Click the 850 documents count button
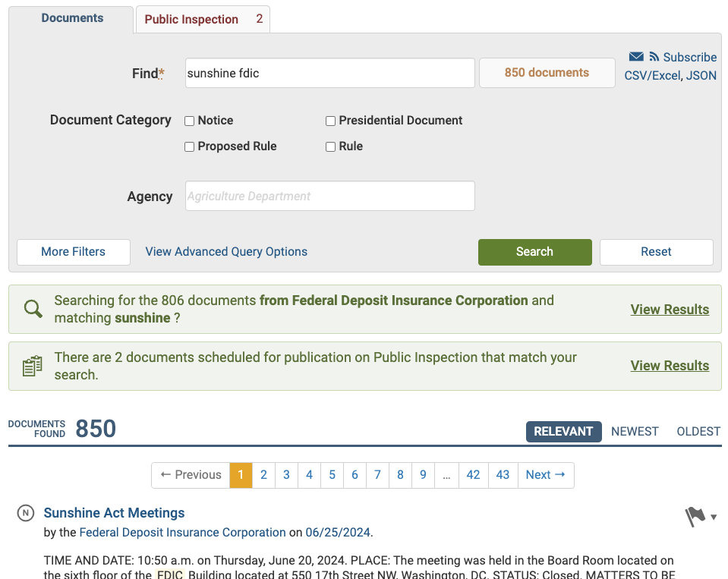This screenshot has height=579, width=728. (x=547, y=73)
